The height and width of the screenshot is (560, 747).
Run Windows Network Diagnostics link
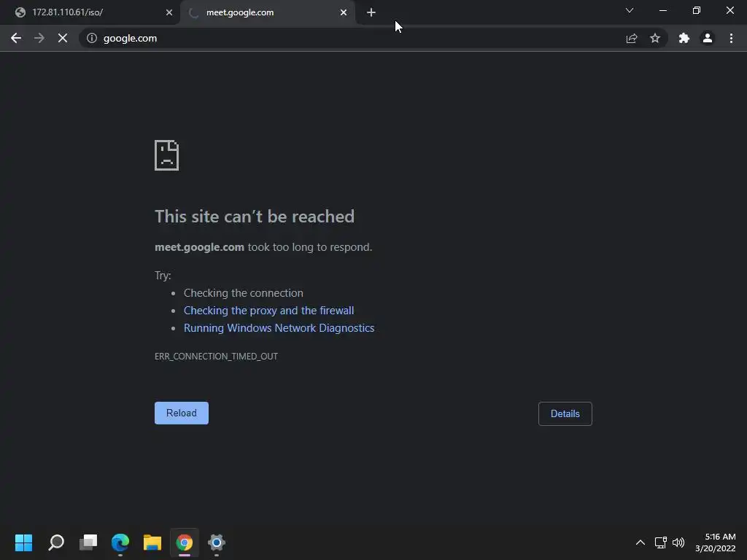[x=279, y=328]
